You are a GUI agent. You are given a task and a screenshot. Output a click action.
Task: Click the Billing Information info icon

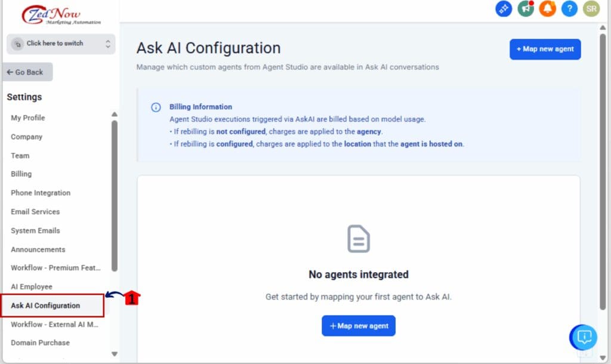pyautogui.click(x=155, y=107)
